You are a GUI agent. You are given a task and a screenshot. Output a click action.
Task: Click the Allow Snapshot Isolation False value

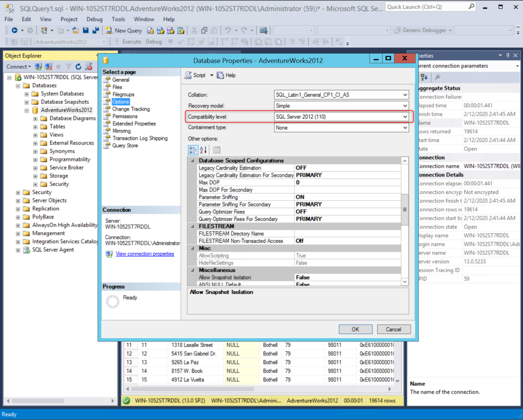tap(348, 277)
